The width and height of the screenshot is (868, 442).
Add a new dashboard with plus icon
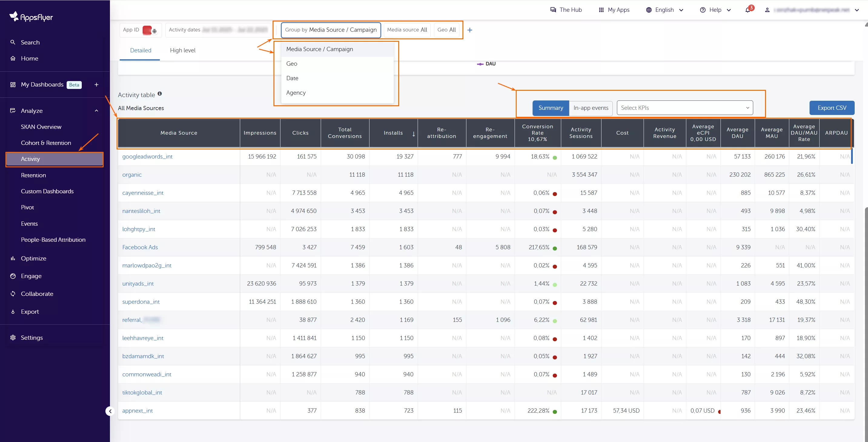(x=96, y=84)
